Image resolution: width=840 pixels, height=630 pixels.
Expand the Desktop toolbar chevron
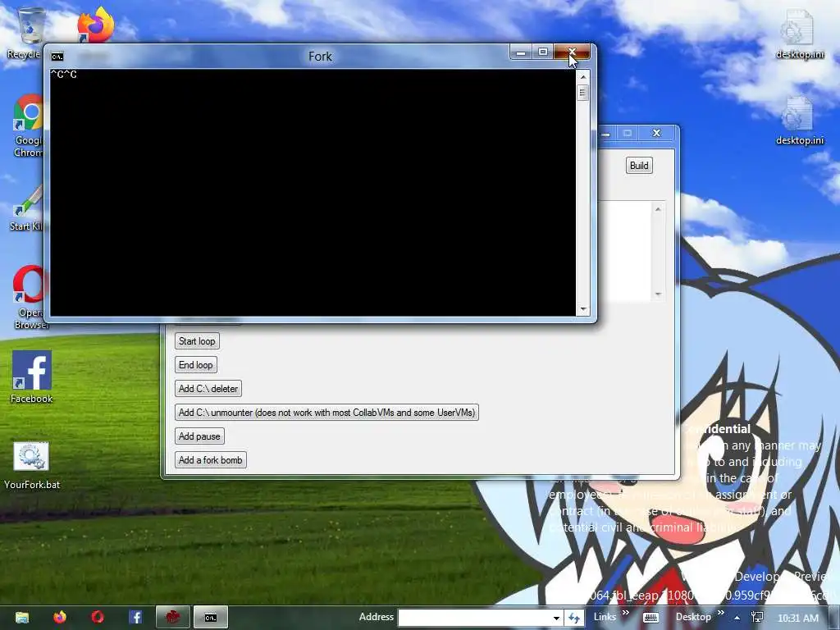coord(720,612)
